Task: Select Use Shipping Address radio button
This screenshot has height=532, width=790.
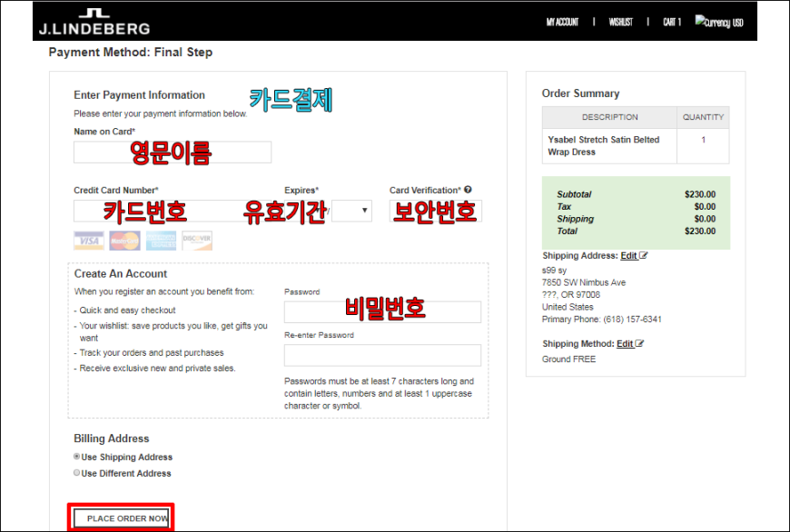Action: tap(76, 457)
